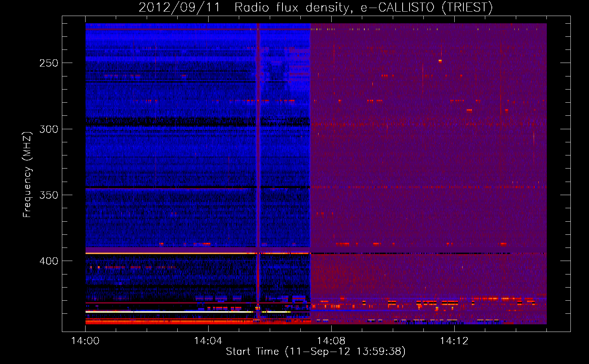589x364 pixels.
Task: Click the 400 frequency tick label
Action: (49, 261)
